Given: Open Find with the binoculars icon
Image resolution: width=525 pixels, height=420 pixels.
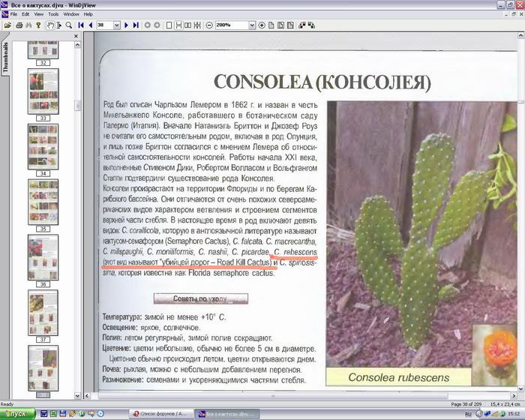Looking at the screenshot, I should pyautogui.click(x=27, y=25).
